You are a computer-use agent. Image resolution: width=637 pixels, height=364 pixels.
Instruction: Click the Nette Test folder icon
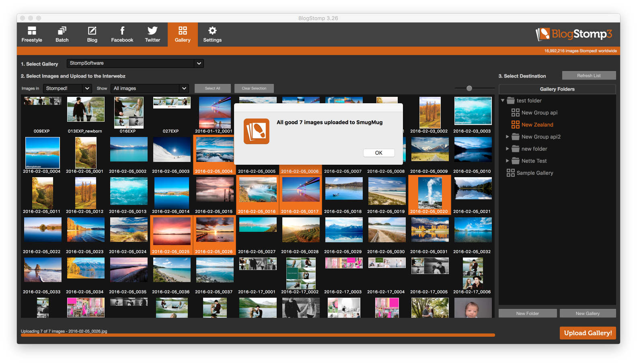tap(516, 161)
